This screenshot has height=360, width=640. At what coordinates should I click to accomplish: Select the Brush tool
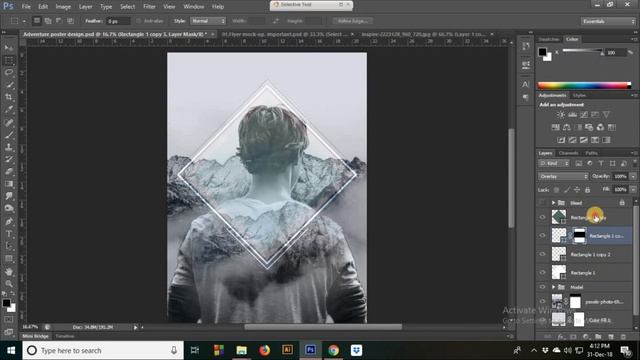click(x=9, y=135)
